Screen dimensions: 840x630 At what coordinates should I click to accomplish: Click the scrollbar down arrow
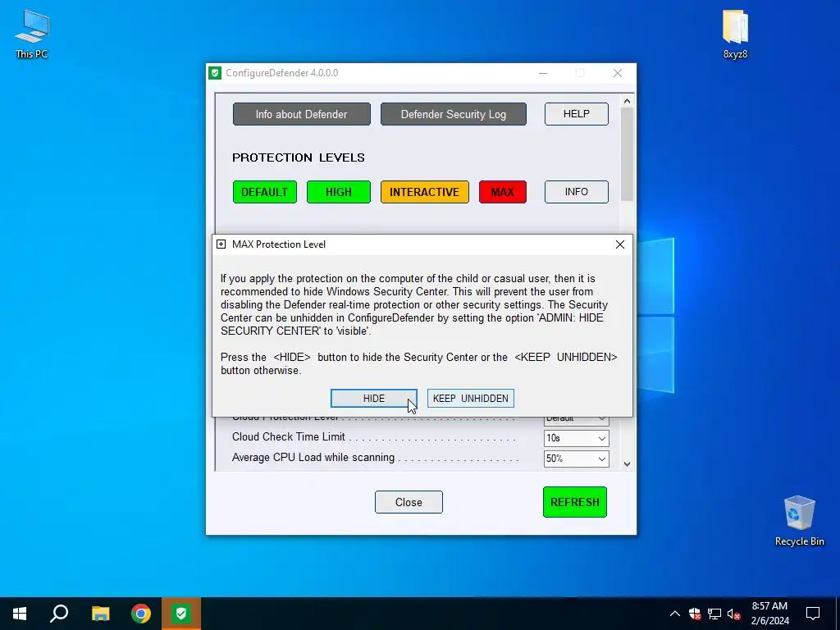627,464
